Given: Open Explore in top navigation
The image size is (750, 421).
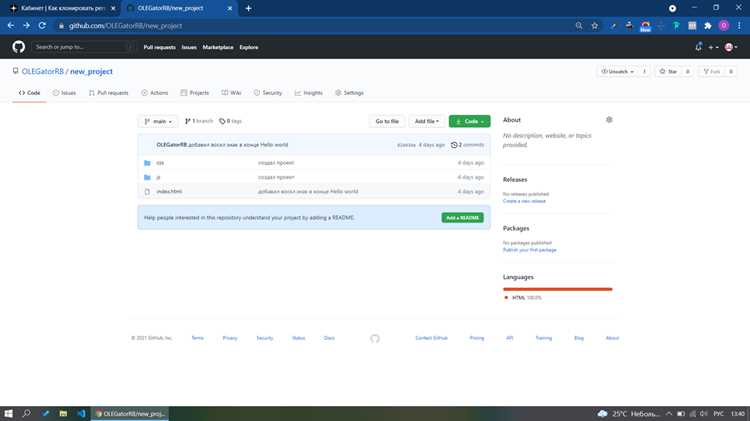Looking at the screenshot, I should click(249, 47).
